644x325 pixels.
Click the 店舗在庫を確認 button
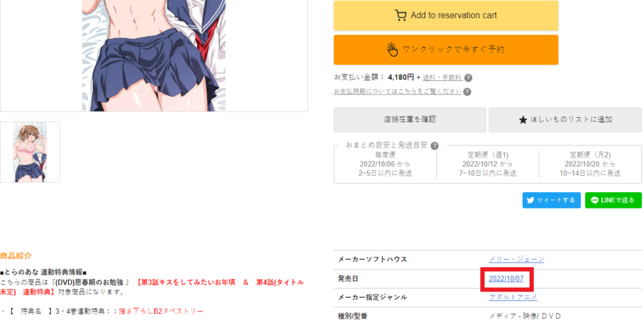pyautogui.click(x=410, y=120)
